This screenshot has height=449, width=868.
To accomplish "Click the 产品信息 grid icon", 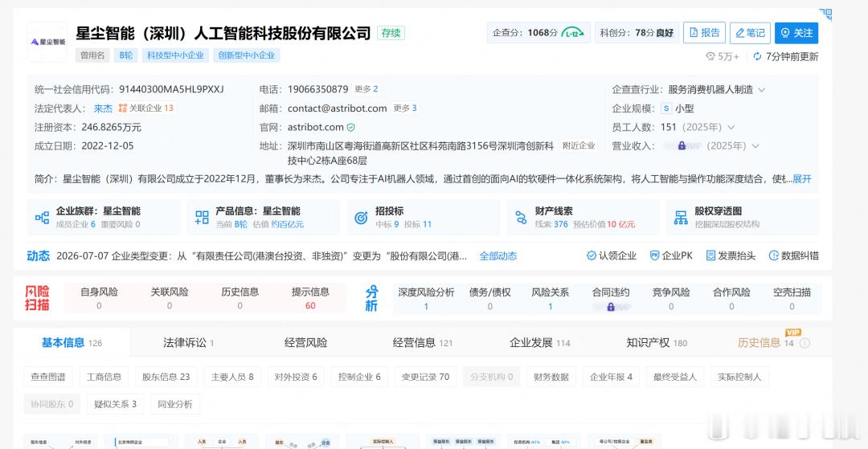I will click(x=202, y=218).
